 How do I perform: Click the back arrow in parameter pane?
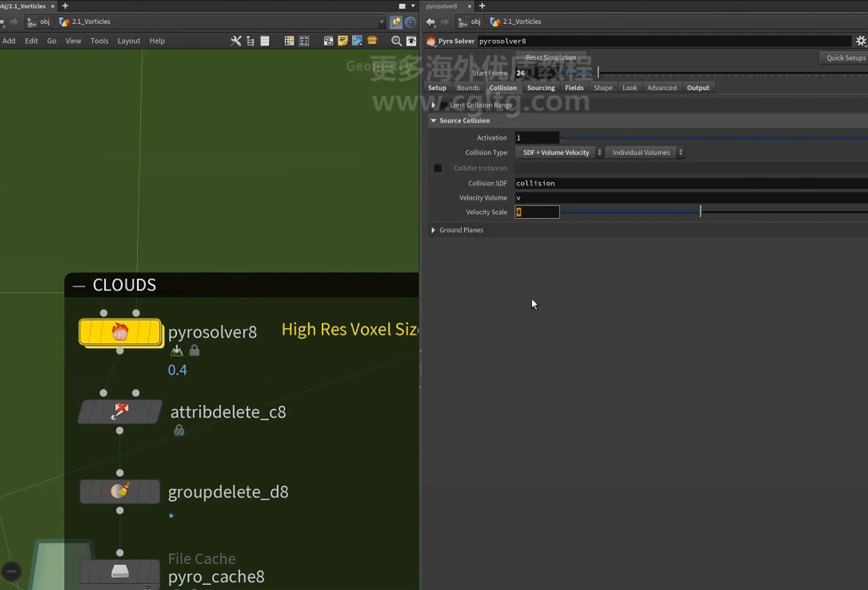[x=430, y=21]
